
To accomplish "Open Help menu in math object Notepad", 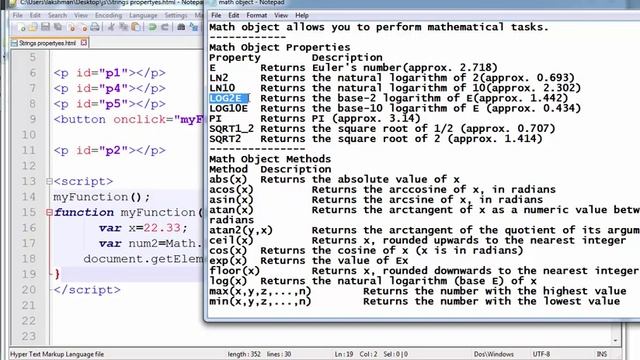I will 302,16.
